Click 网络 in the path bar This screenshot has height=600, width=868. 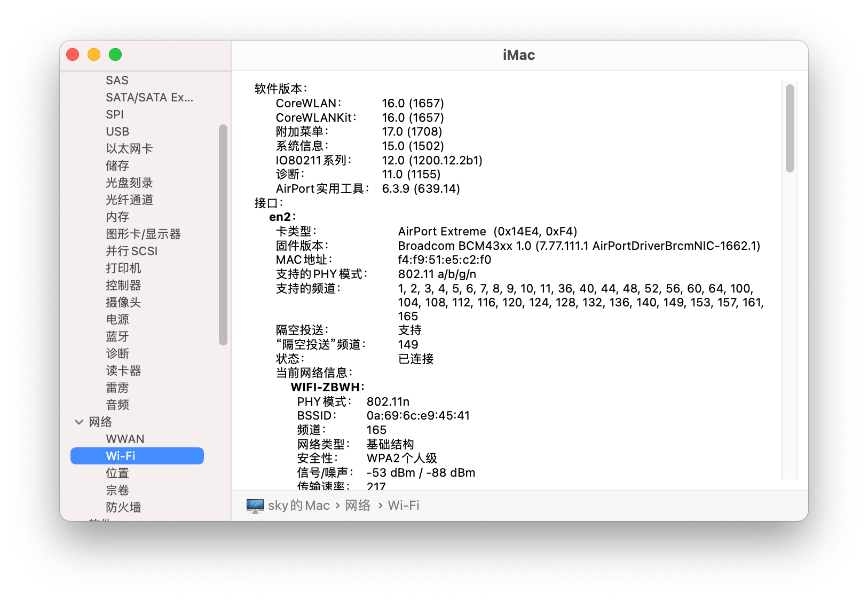pos(358,506)
